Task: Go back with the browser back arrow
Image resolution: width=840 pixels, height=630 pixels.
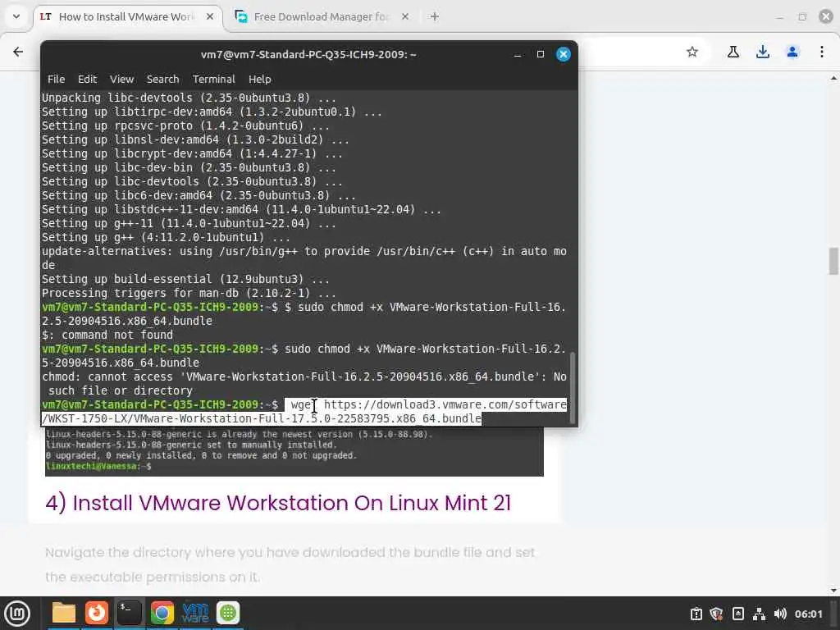Action: point(18,52)
